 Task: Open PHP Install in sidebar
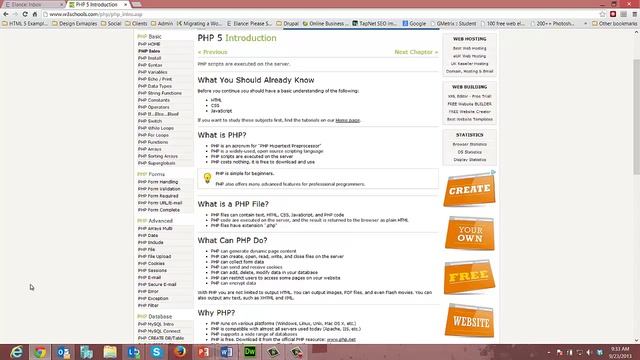click(149, 58)
